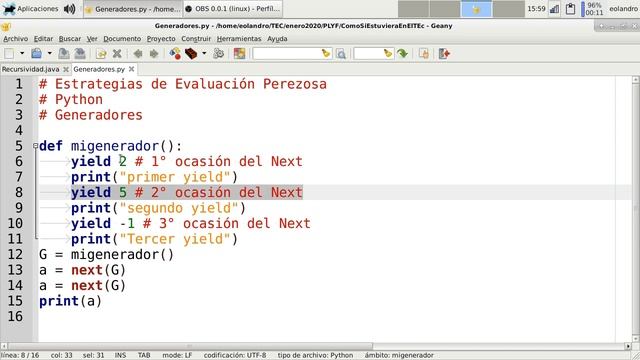The image size is (640, 360).
Task: Click the Run gears toolbar icon
Action: coord(218,53)
